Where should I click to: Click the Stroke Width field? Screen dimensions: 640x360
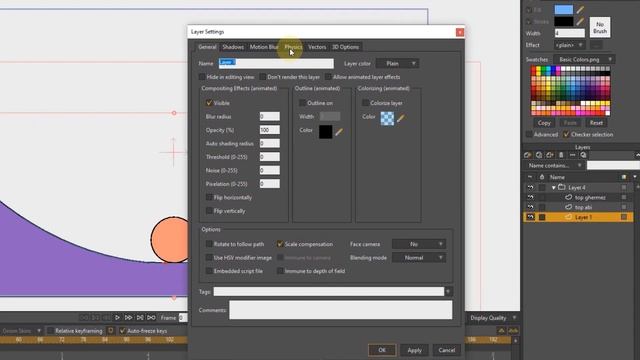[x=569, y=33]
